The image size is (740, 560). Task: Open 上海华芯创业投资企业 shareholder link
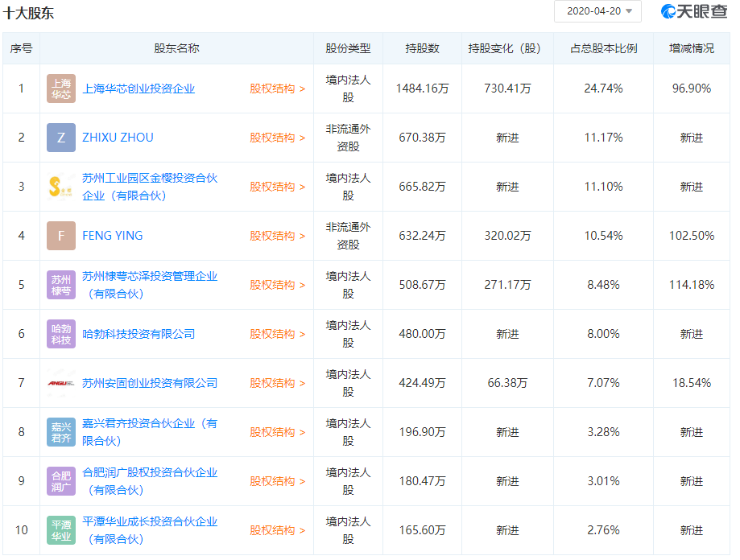tap(138, 89)
